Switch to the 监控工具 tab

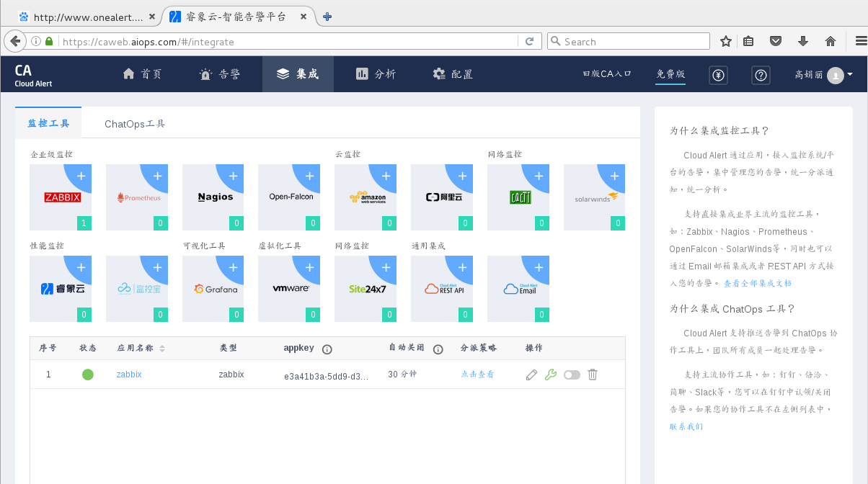(48, 123)
